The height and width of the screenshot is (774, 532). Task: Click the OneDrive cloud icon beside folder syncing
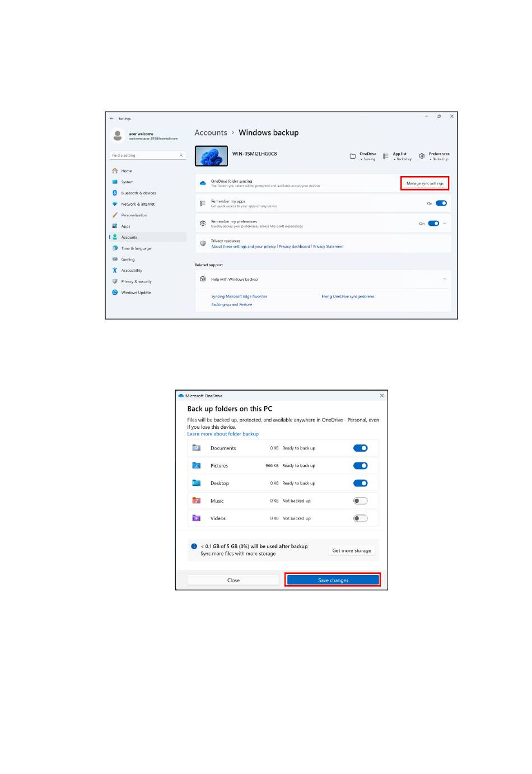(203, 183)
